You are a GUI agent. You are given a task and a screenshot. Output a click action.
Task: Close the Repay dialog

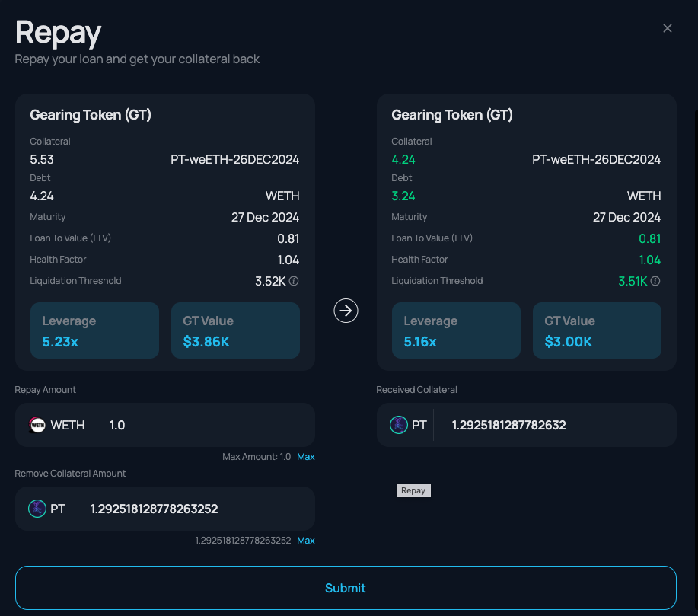(x=668, y=28)
